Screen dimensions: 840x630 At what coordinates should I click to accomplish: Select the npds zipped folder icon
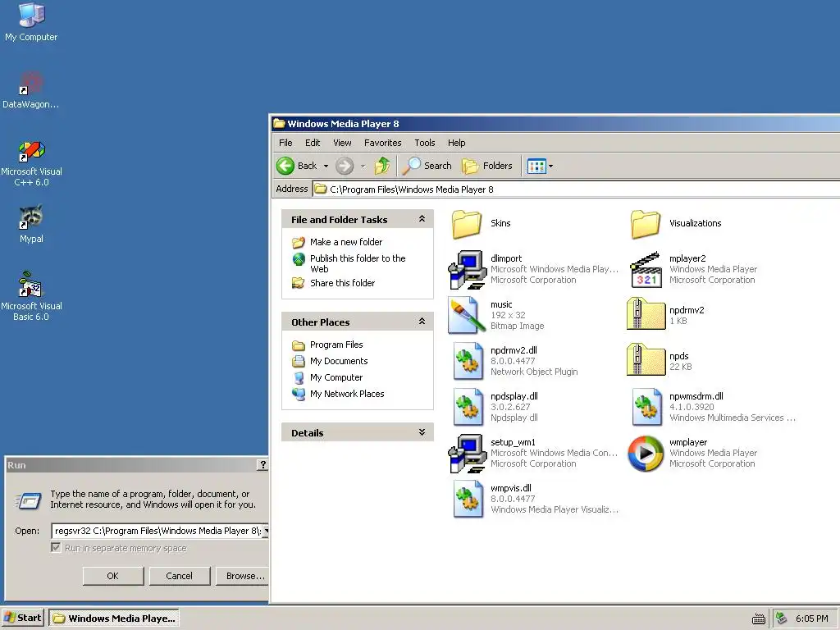tap(645, 361)
